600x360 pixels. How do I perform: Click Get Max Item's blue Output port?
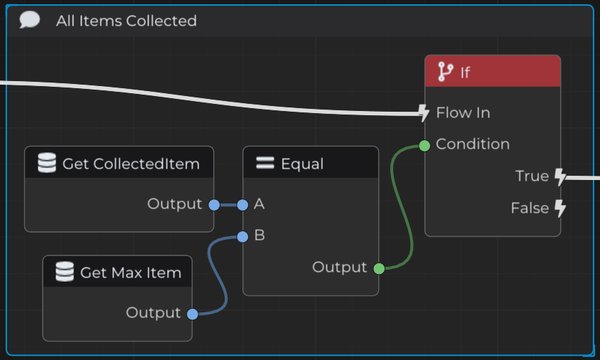coord(192,314)
